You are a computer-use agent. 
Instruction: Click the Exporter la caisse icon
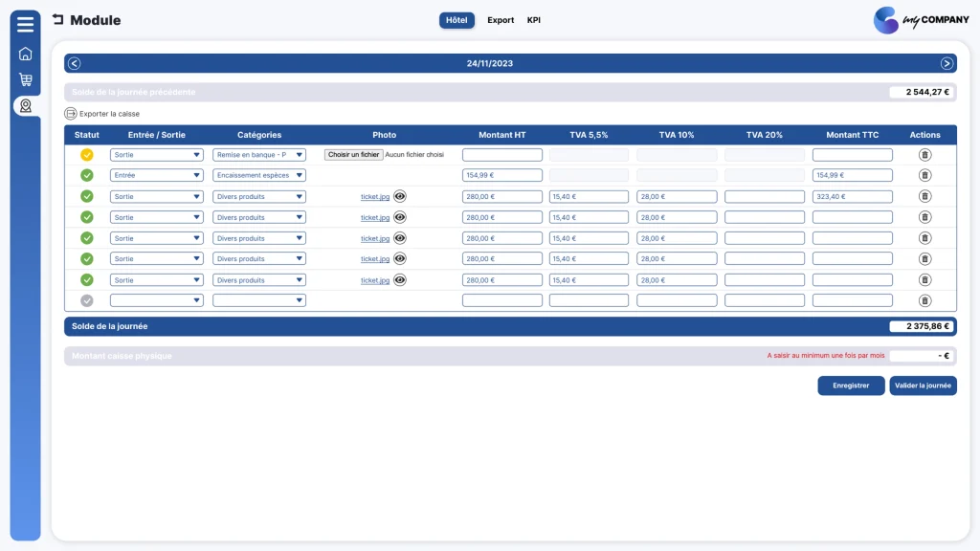71,114
